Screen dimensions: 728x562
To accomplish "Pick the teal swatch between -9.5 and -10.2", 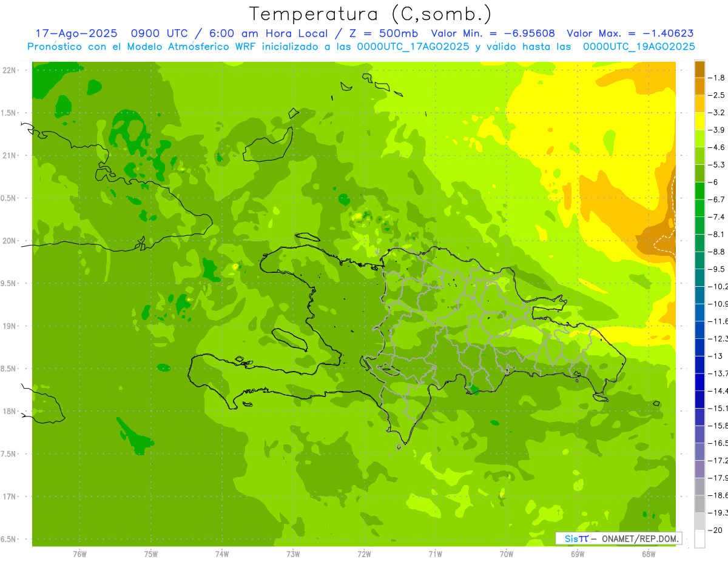I will [699, 278].
